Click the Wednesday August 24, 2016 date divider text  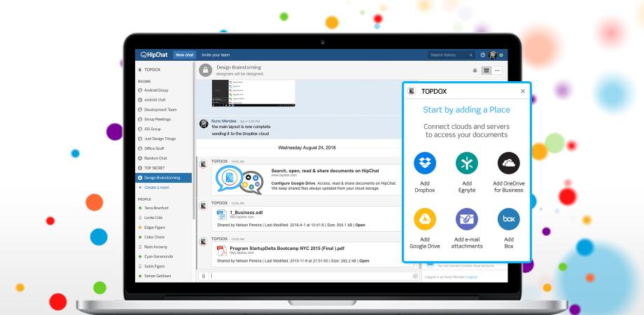click(307, 148)
